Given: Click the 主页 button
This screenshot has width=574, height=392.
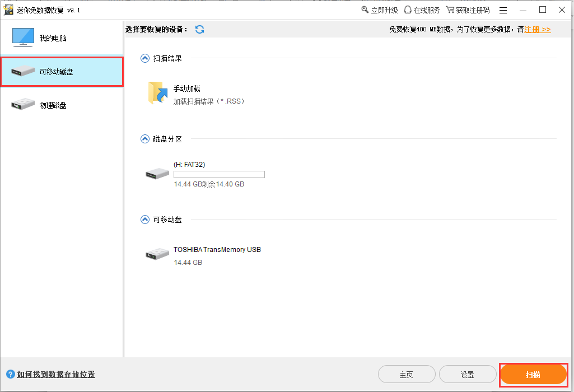Looking at the screenshot, I should [x=407, y=375].
